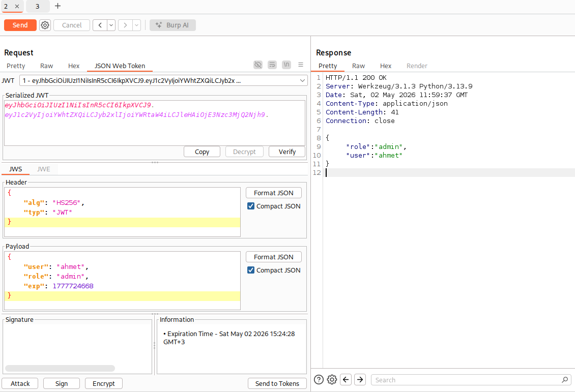Click the Expiration Time information entry

tap(229, 338)
